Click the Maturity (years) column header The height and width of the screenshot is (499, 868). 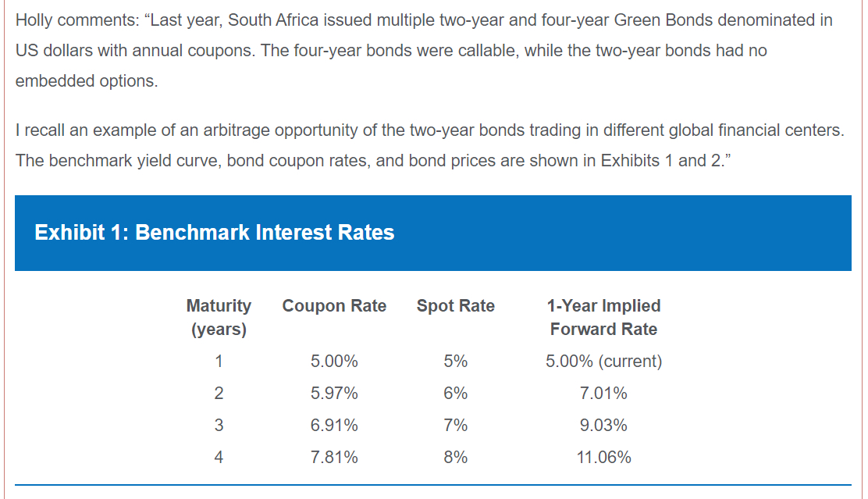219,317
